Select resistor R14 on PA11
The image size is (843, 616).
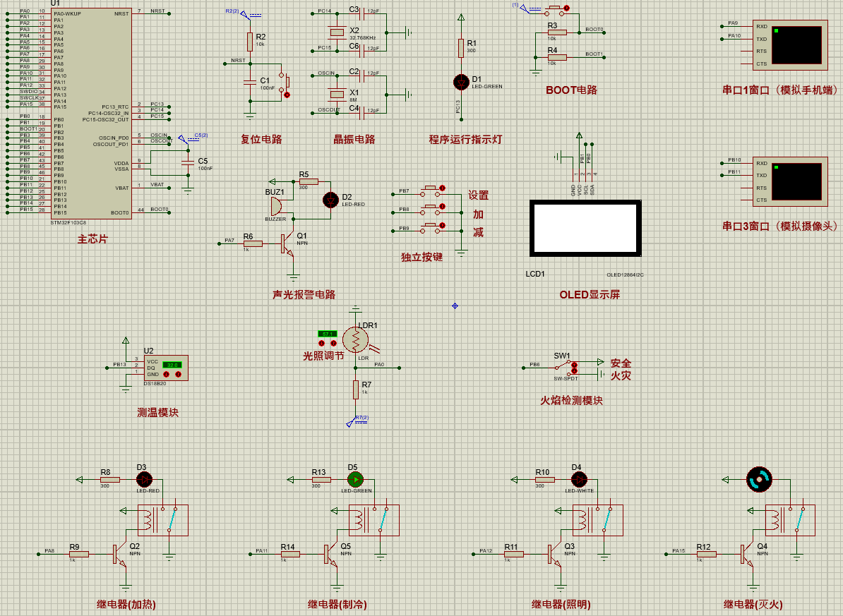coord(290,554)
